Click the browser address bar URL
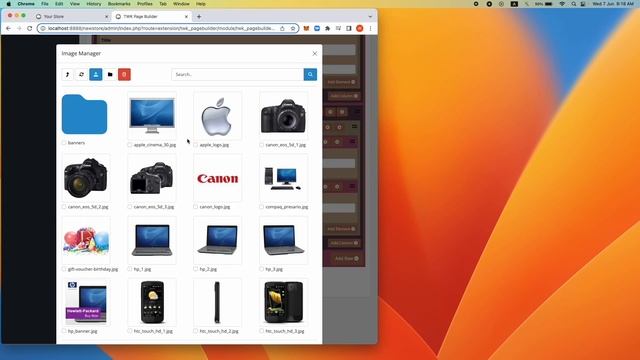 tap(161, 29)
